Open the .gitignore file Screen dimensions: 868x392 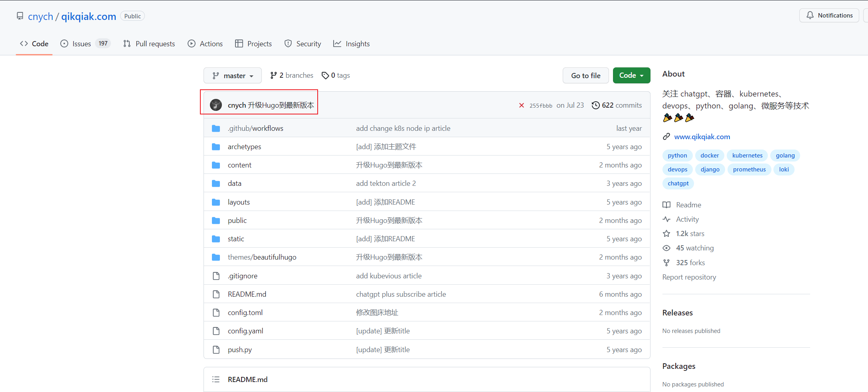[243, 276]
